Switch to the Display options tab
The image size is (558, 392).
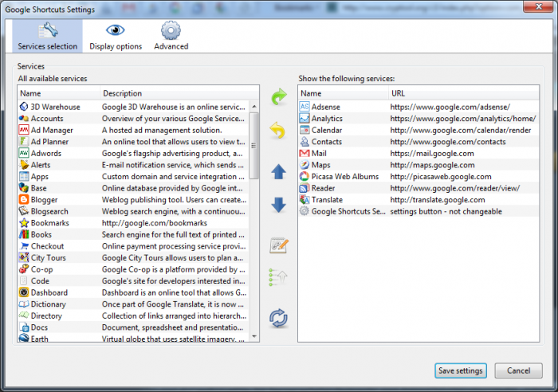pos(116,36)
